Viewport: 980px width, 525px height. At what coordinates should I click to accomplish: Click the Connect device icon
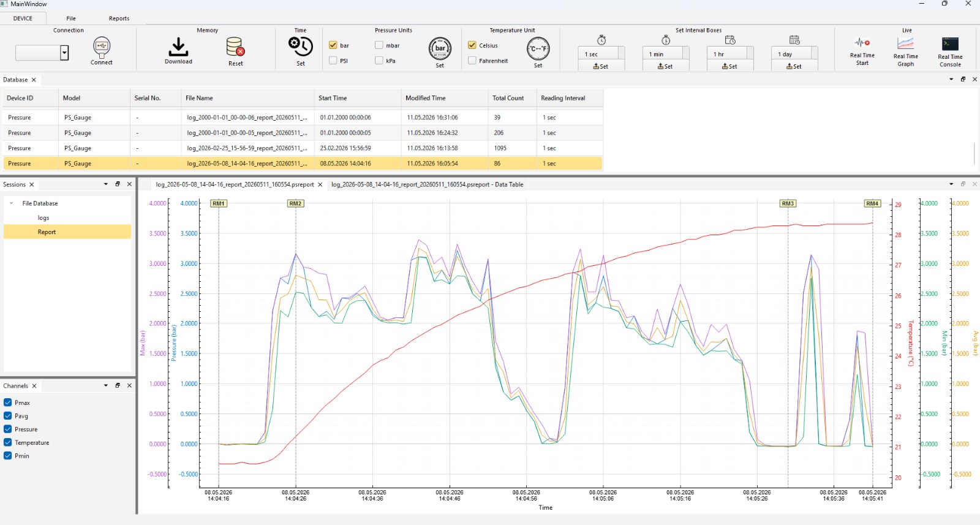coord(102,47)
